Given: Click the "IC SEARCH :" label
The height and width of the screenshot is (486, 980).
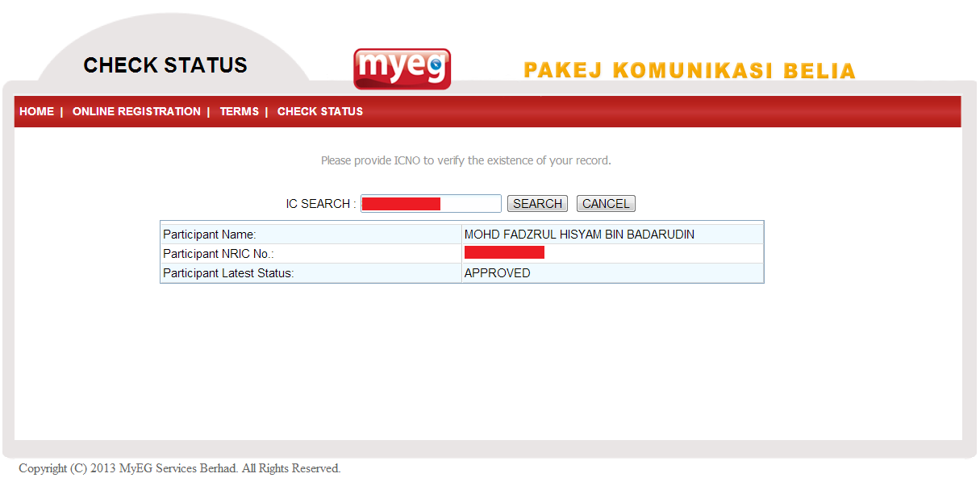Looking at the screenshot, I should tap(321, 204).
